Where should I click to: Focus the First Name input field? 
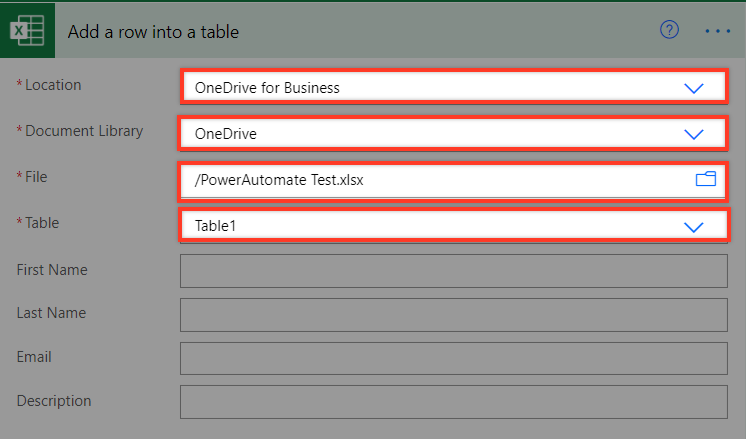[x=453, y=271]
